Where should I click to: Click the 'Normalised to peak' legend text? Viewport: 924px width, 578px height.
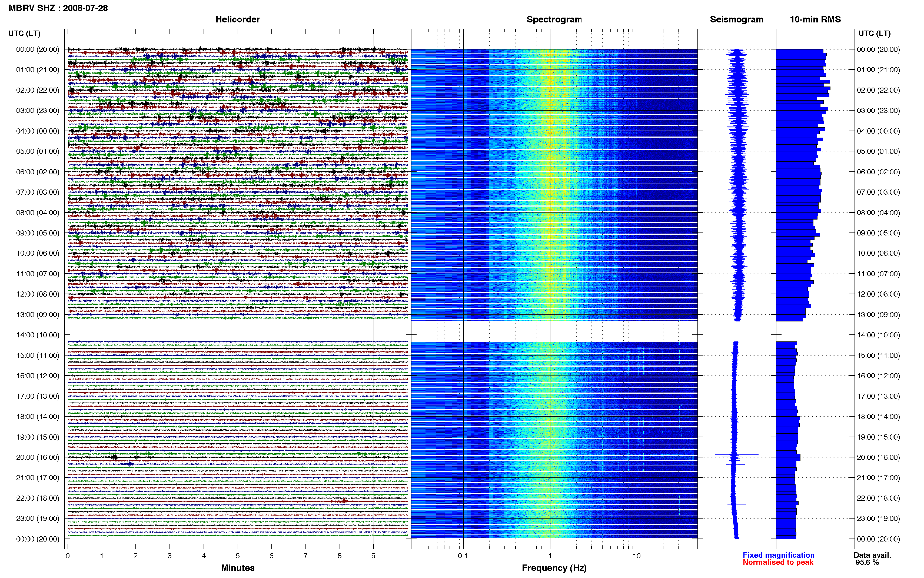tap(778, 562)
